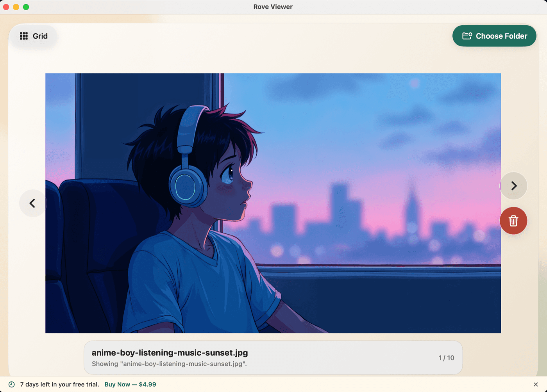Close the Rove Viewer window
This screenshot has width=547, height=392.
[x=6, y=7]
